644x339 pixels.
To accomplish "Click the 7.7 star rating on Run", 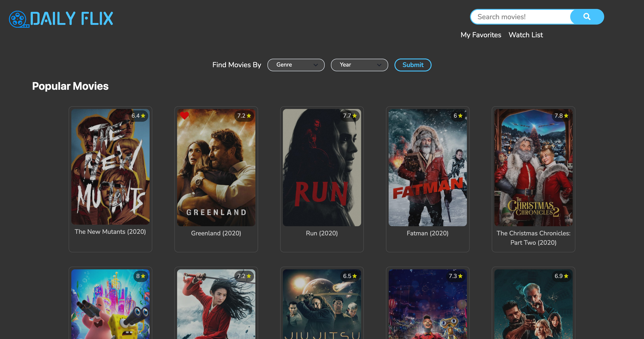I will pyautogui.click(x=350, y=116).
